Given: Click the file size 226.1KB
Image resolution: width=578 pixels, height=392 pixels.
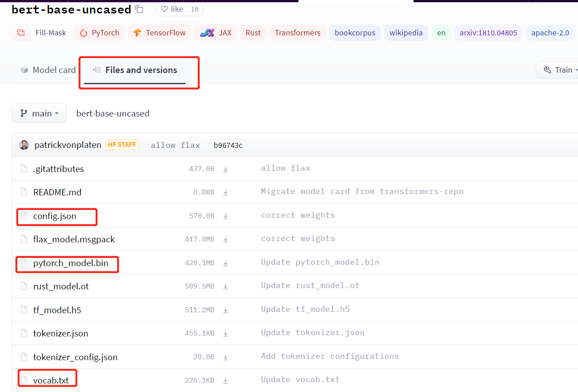Looking at the screenshot, I should coord(199,380).
